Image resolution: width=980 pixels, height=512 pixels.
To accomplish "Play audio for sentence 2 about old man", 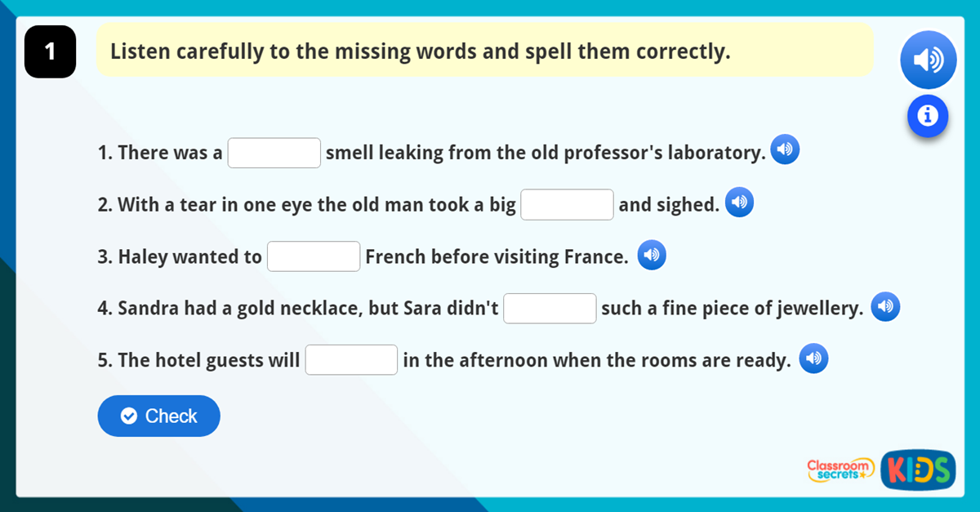I will point(739,203).
